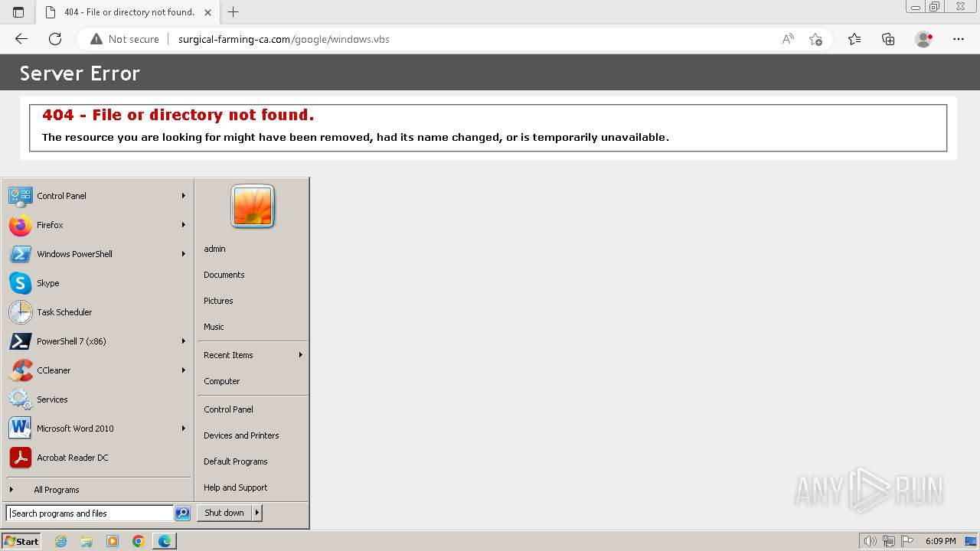Open Collections icon
This screenshot has width=980, height=551.
tap(888, 39)
